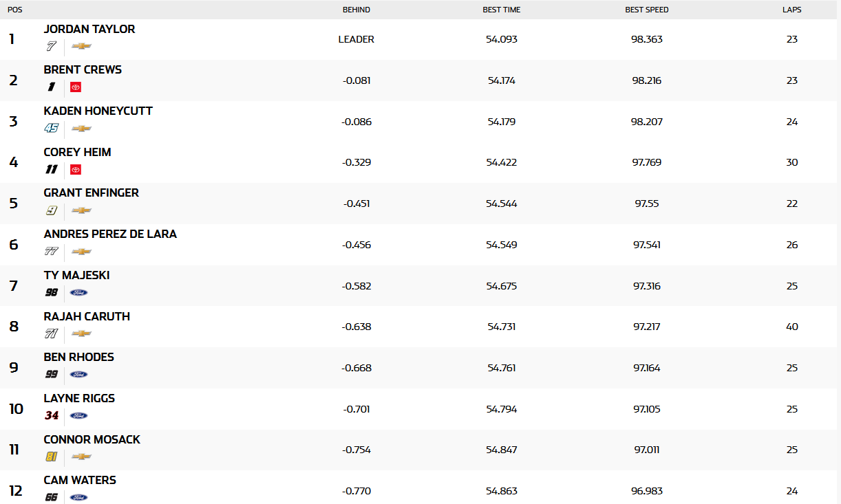Open Jordan Taylor's driver name link

pos(89,29)
